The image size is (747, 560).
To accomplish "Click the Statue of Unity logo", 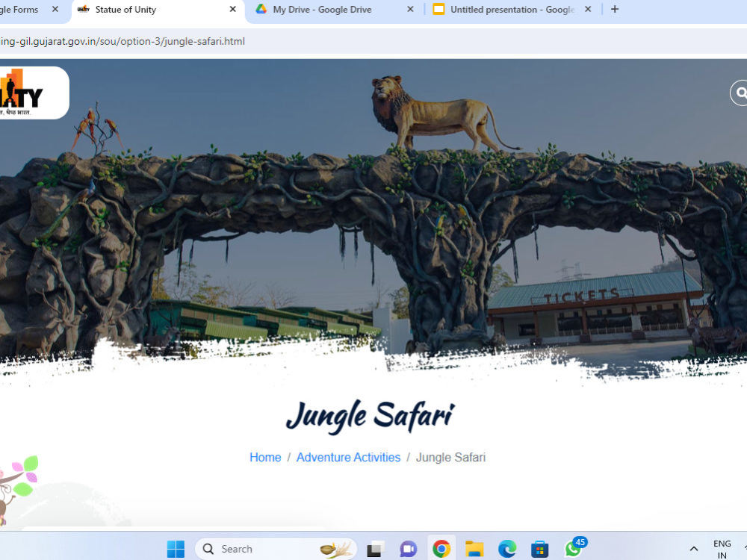I will 34,93.
